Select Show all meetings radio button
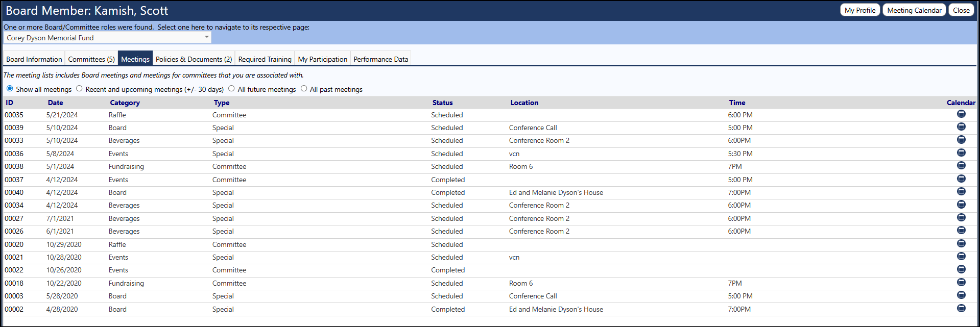The height and width of the screenshot is (327, 980). tap(10, 88)
